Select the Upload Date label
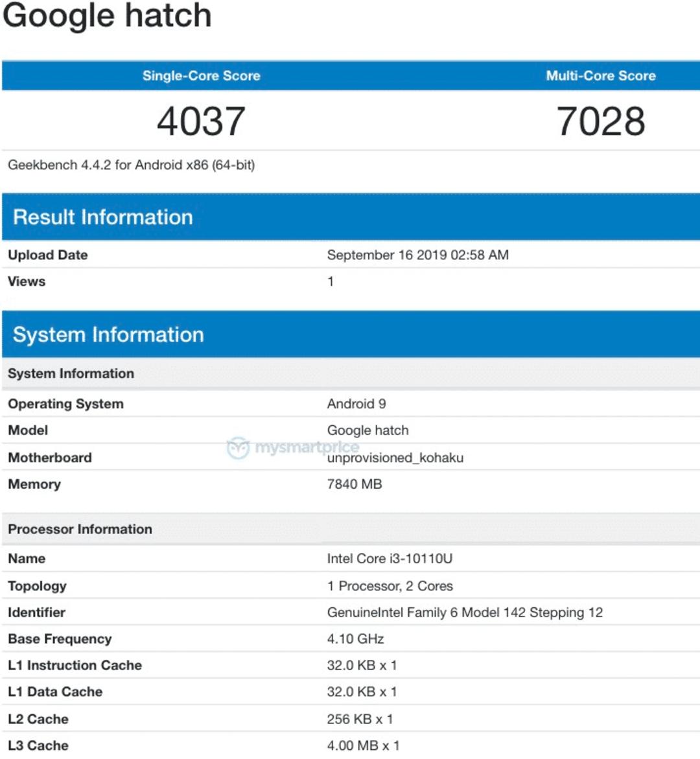Image resolution: width=700 pixels, height=759 pixels. point(48,255)
